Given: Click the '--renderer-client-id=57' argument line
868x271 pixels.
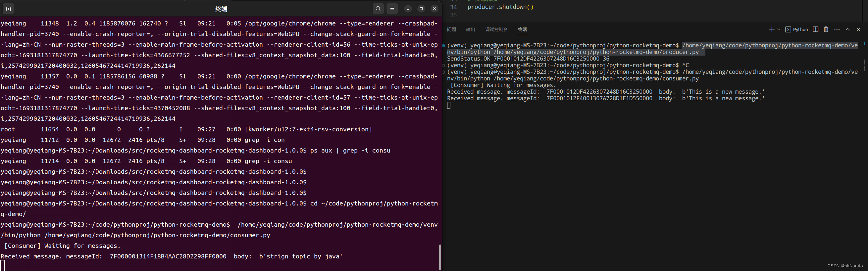Looking at the screenshot, I should (219, 98).
